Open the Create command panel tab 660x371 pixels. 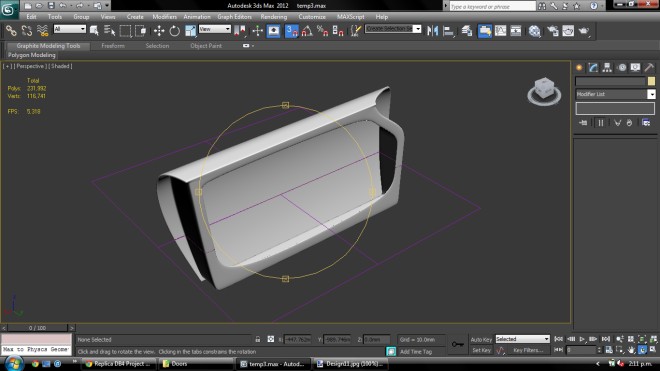[579, 67]
